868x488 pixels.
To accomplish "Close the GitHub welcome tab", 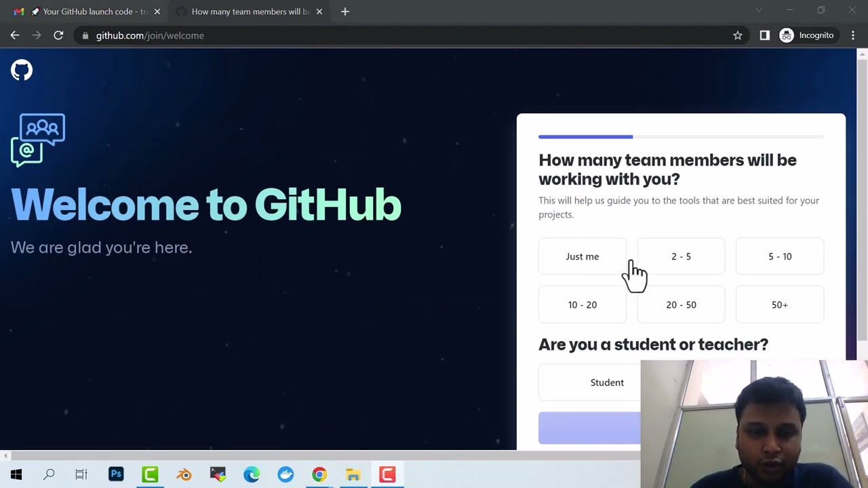I will tap(319, 12).
